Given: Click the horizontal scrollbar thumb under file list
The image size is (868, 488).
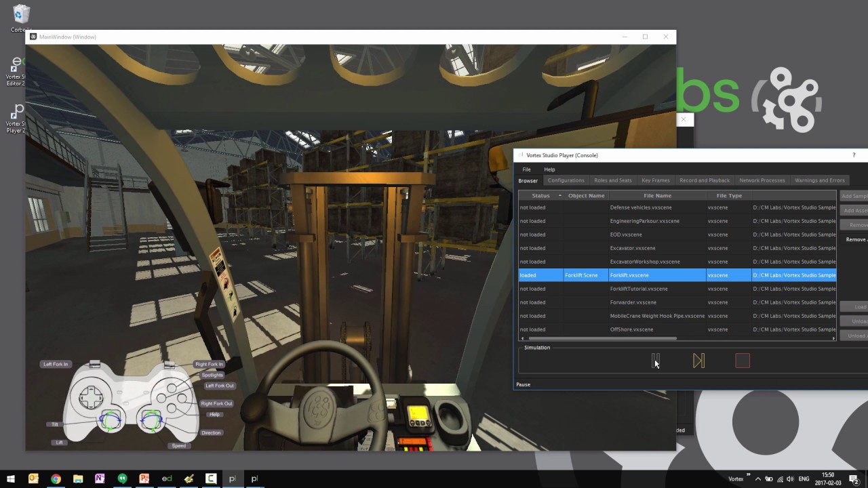Looking at the screenshot, I should [x=602, y=338].
